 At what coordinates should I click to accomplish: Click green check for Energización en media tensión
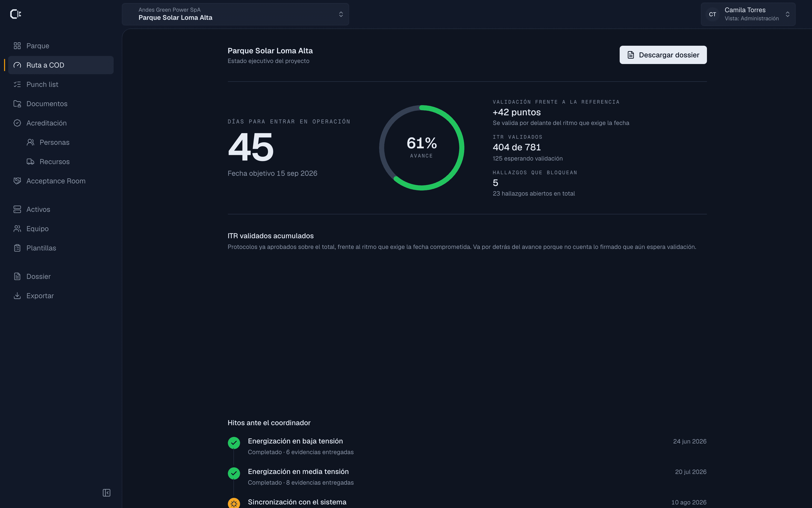(234, 473)
